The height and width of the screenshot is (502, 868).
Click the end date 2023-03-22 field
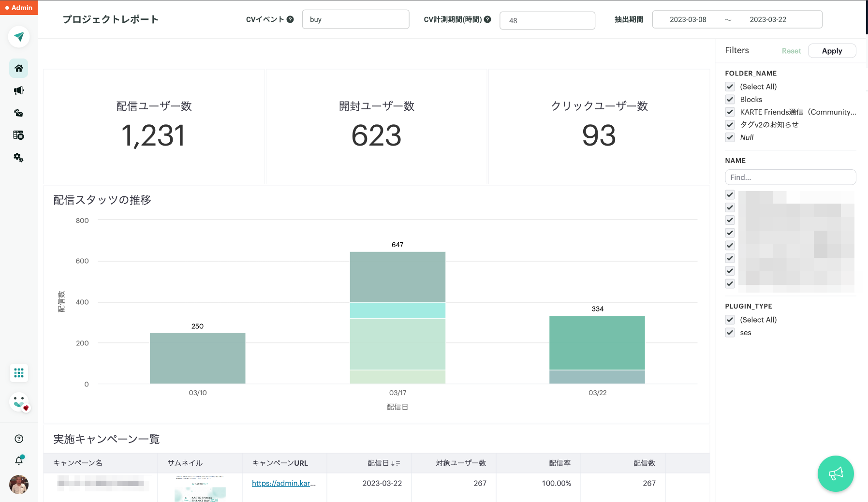point(768,19)
